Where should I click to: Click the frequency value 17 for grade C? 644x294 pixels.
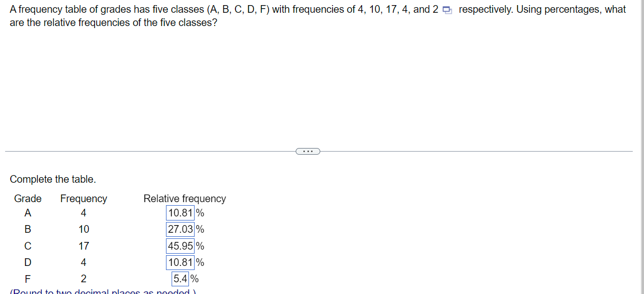[x=83, y=246]
